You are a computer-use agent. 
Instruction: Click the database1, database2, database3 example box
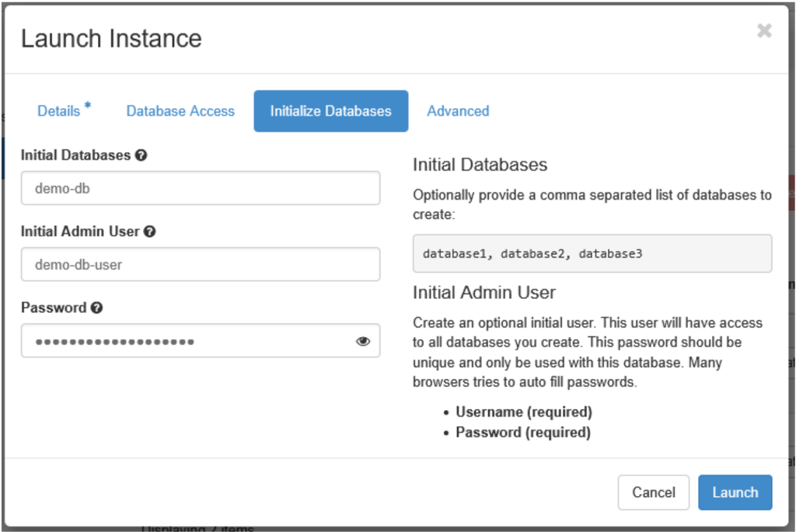click(x=592, y=254)
